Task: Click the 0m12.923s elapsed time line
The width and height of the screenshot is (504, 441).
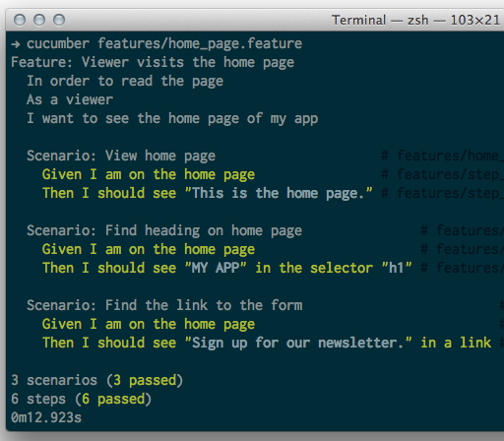Action: pos(46,417)
